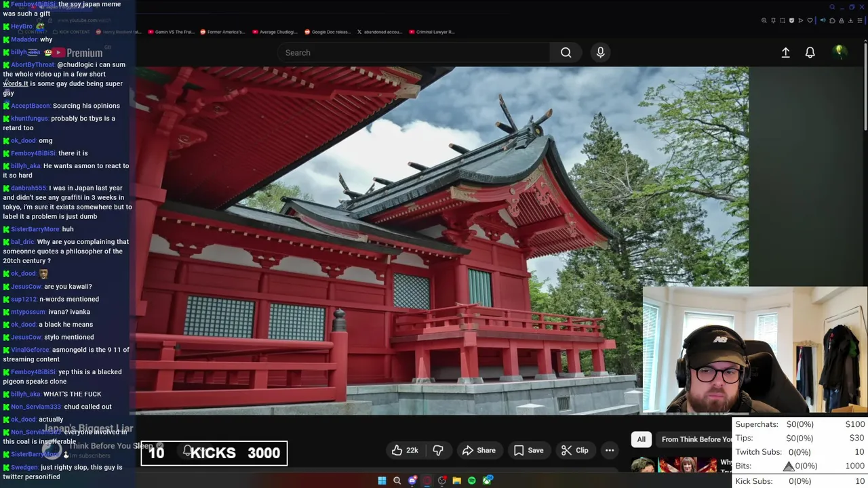Click chat username 'VinalGeforce'
Screen dimensions: 868x488
(x=31, y=350)
